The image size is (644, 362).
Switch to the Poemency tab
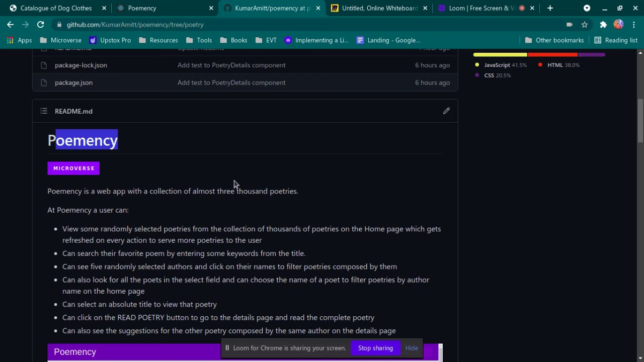[142, 8]
